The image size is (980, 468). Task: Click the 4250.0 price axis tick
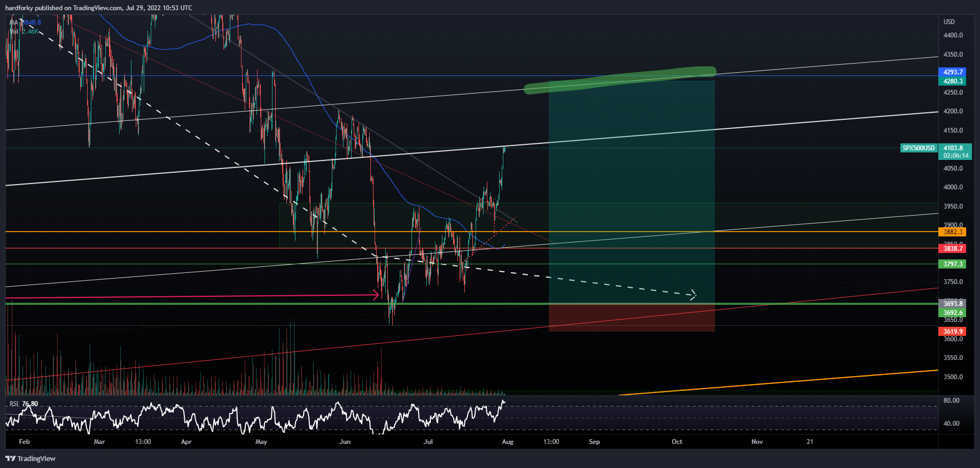(953, 93)
